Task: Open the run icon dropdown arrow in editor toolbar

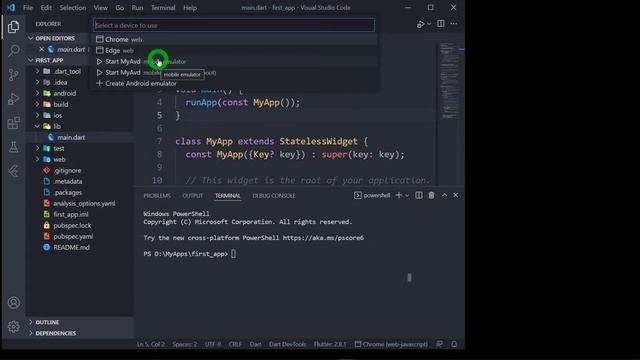Action: tap(429, 24)
